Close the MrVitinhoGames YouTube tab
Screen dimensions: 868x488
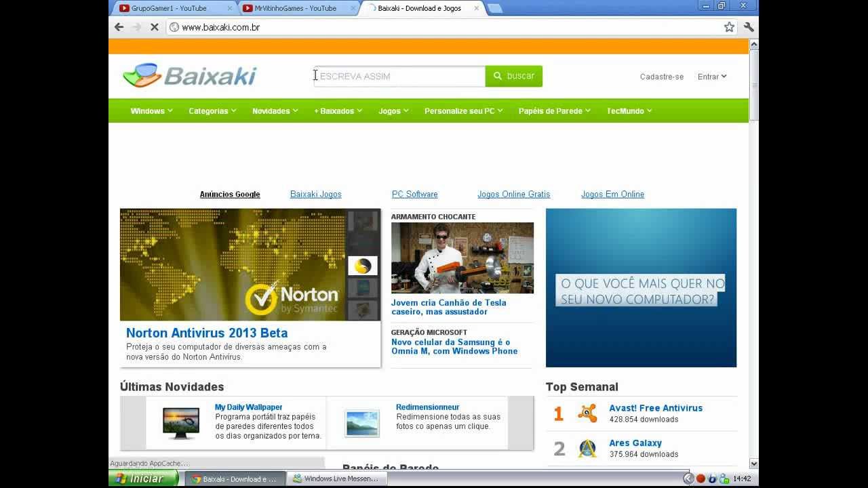coord(353,8)
